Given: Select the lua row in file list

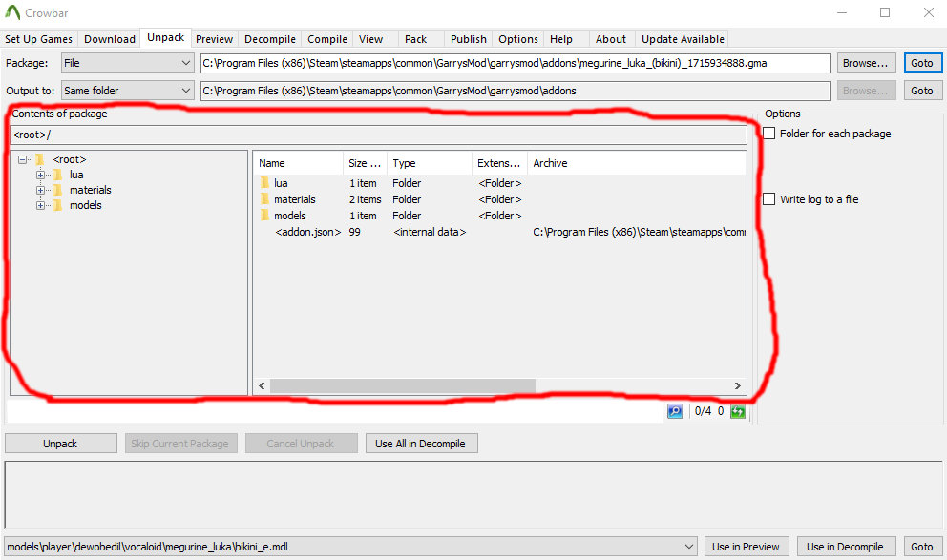Looking at the screenshot, I should 500,183.
